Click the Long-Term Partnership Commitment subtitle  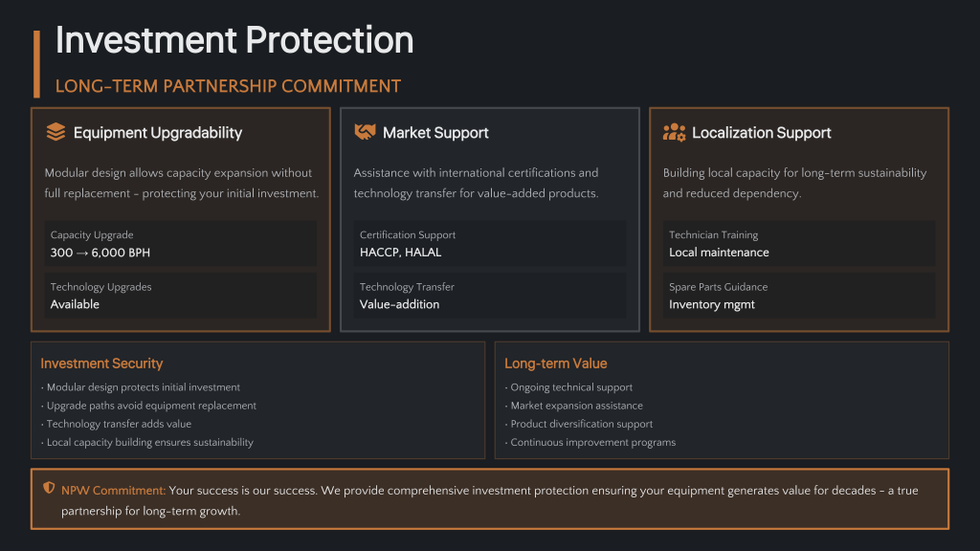point(228,86)
